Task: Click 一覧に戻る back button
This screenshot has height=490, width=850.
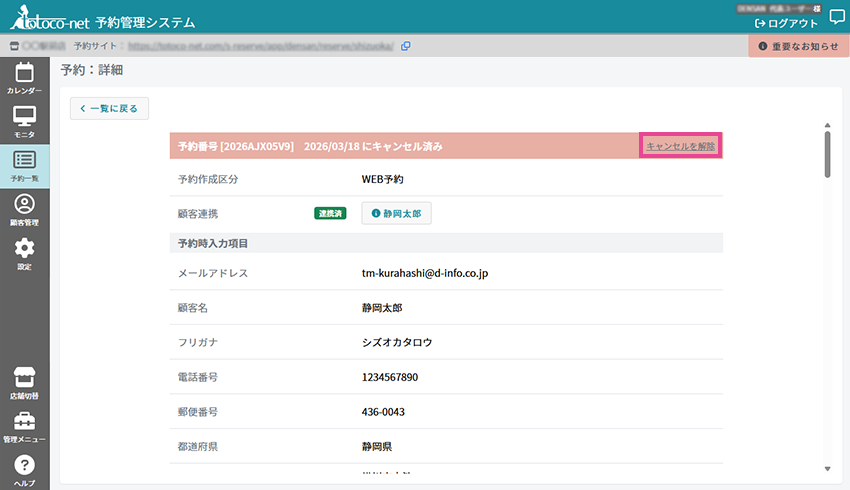Action: pyautogui.click(x=109, y=108)
